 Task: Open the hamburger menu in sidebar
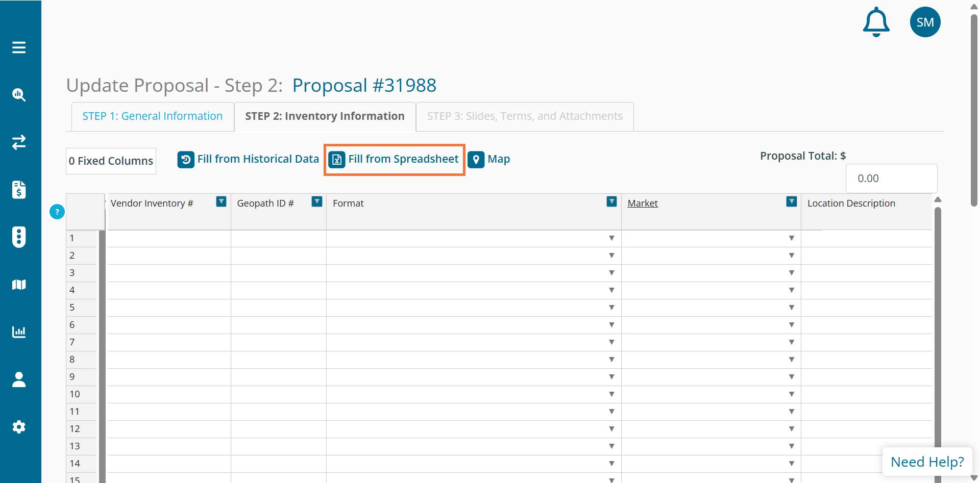pos(19,47)
